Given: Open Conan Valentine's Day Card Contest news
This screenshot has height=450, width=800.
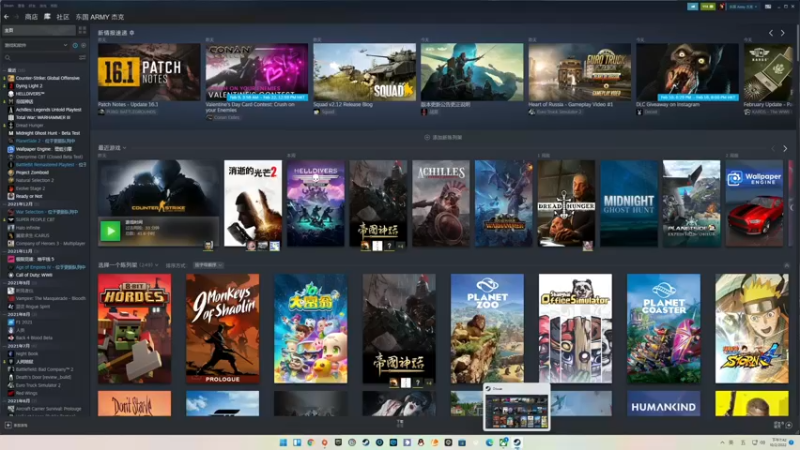Looking at the screenshot, I should point(257,72).
